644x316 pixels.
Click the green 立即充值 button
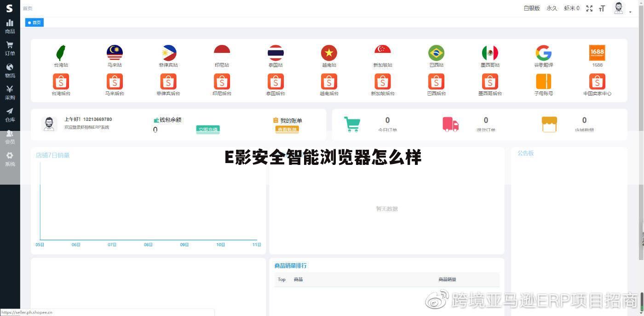click(x=208, y=130)
